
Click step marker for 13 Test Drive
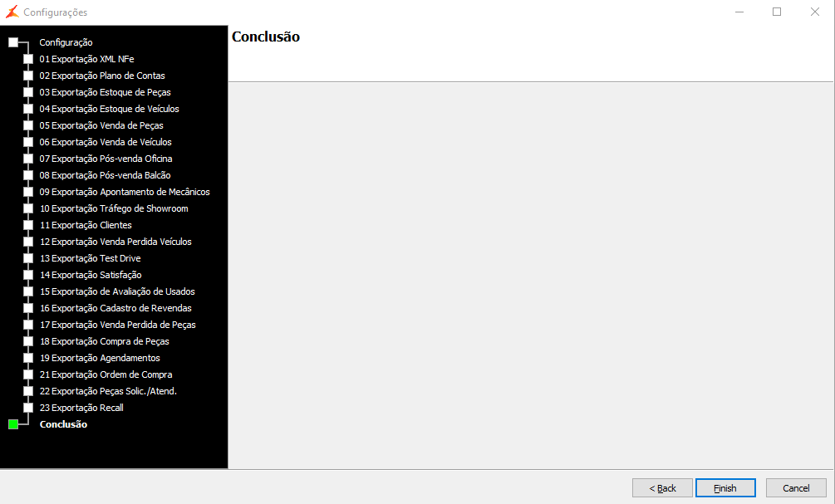28,258
